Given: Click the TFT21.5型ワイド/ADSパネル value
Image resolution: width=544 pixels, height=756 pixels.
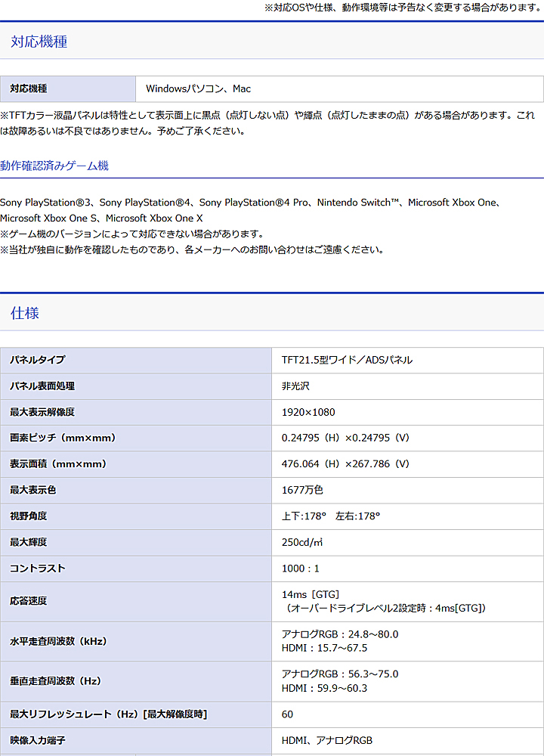Looking at the screenshot, I should click(347, 360).
